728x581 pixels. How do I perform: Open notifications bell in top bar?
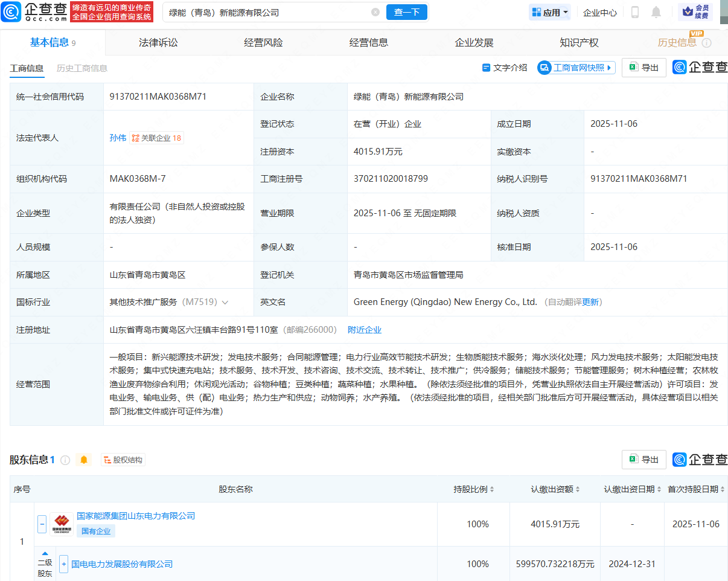tap(656, 12)
